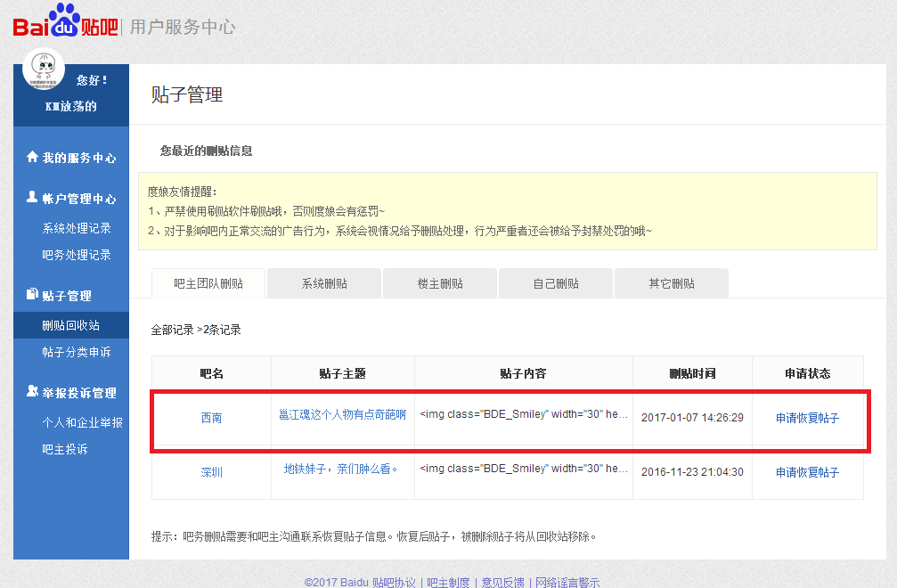Click the user avatar picture
The height and width of the screenshot is (588, 897).
click(x=44, y=69)
